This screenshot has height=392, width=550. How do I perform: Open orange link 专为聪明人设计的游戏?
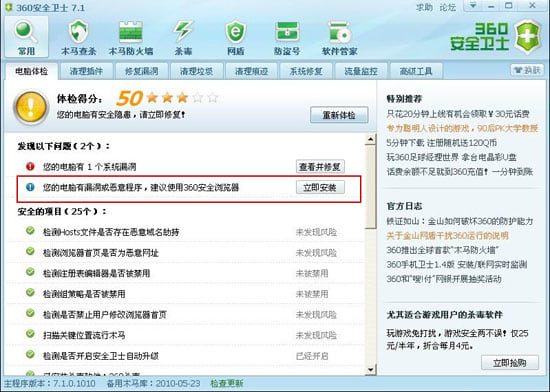pyautogui.click(x=462, y=128)
